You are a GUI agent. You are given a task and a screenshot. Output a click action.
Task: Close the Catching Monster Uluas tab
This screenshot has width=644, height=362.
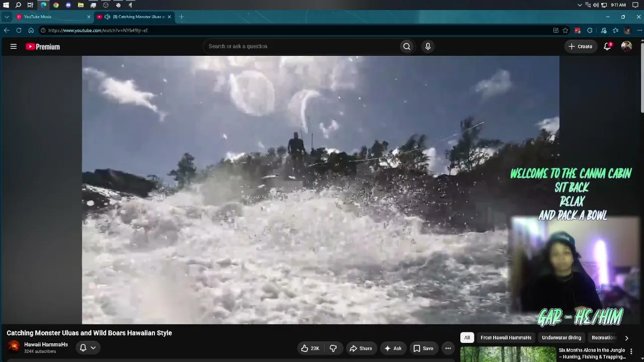[170, 17]
